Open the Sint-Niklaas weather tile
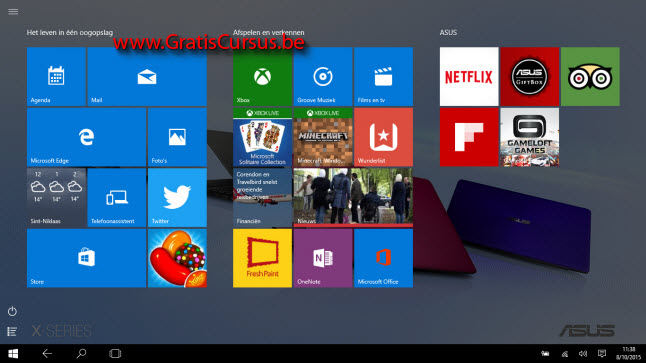The width and height of the screenshot is (646, 363). click(x=56, y=198)
